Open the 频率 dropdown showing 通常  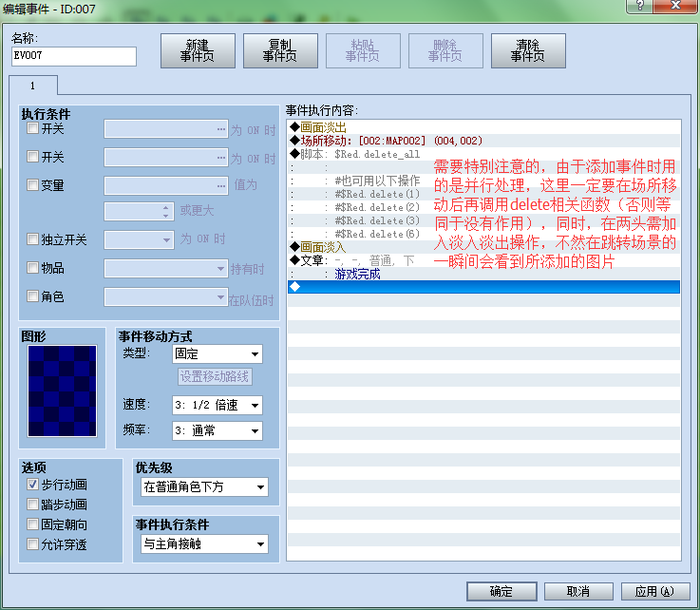pos(218,431)
